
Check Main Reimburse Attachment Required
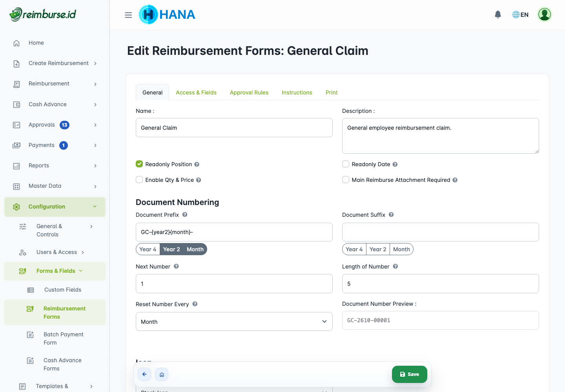click(346, 180)
